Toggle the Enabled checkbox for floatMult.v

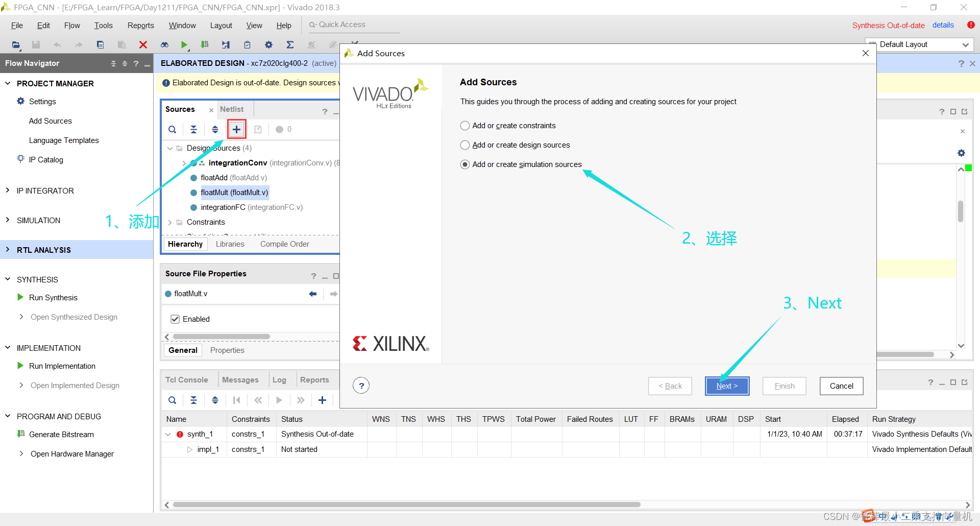coord(175,319)
